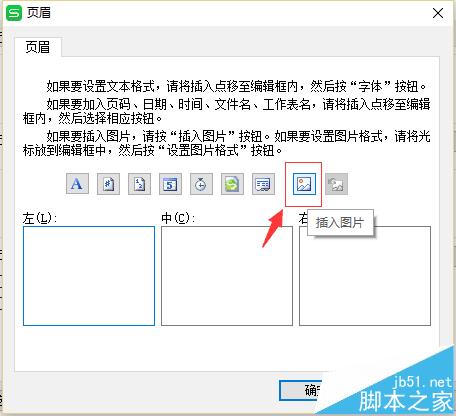This screenshot has height=416, width=456.
Task: Click the 中(C): label
Action: tap(178, 218)
